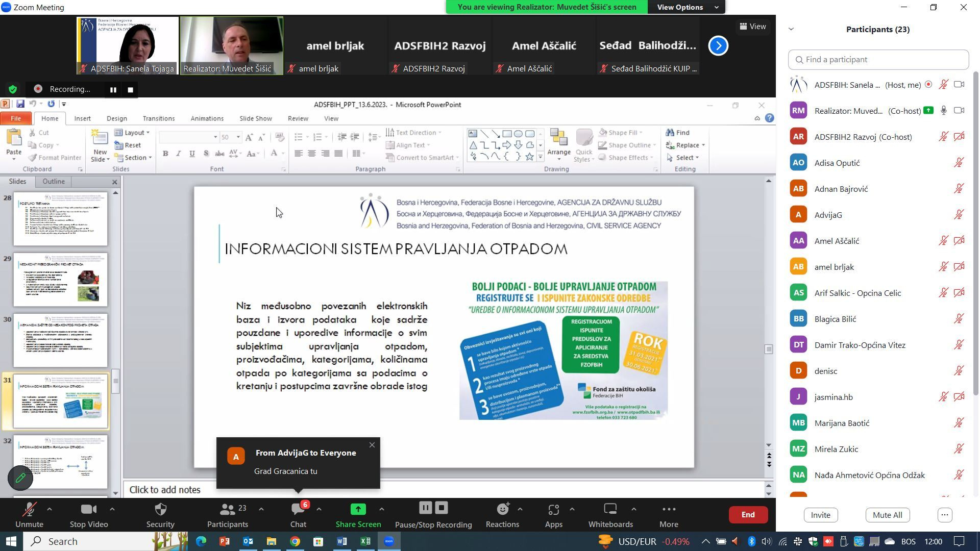This screenshot has height=551, width=980.
Task: Click the PowerPoint Help question icon
Action: pos(769,118)
